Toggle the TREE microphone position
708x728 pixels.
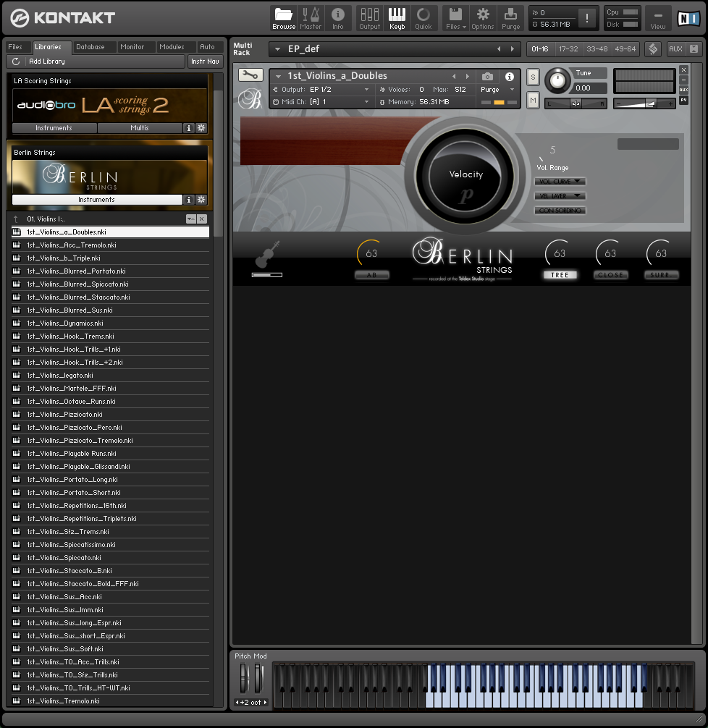[x=560, y=275]
